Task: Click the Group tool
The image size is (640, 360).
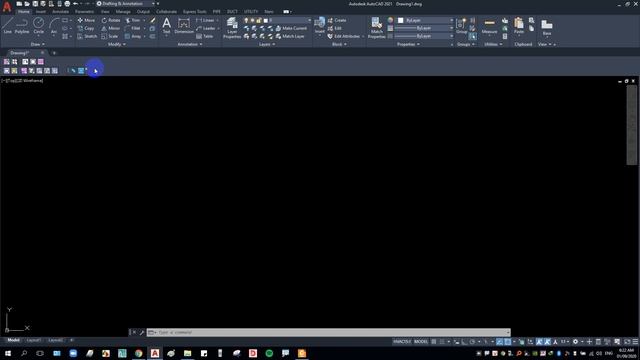Action: pos(462,26)
